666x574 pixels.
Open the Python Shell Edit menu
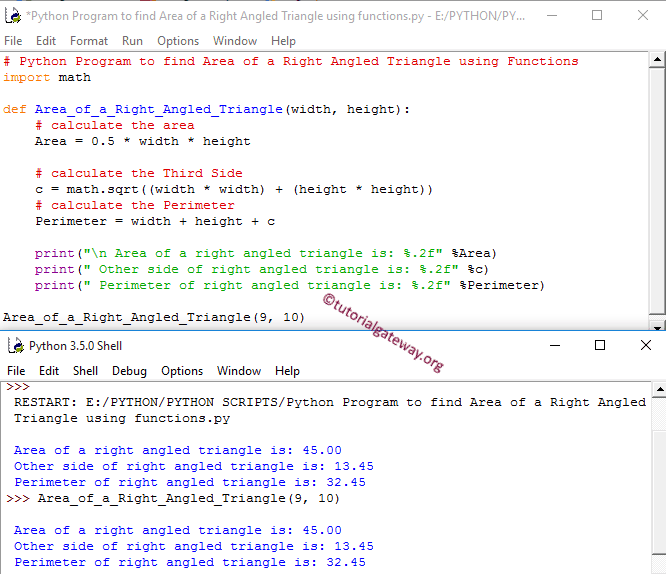(49, 371)
